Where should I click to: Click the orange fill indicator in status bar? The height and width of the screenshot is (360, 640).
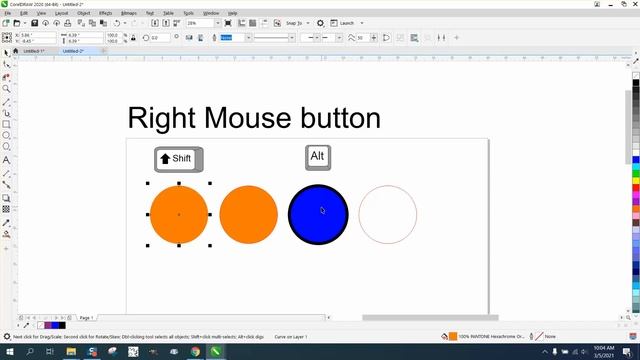[x=453, y=336]
